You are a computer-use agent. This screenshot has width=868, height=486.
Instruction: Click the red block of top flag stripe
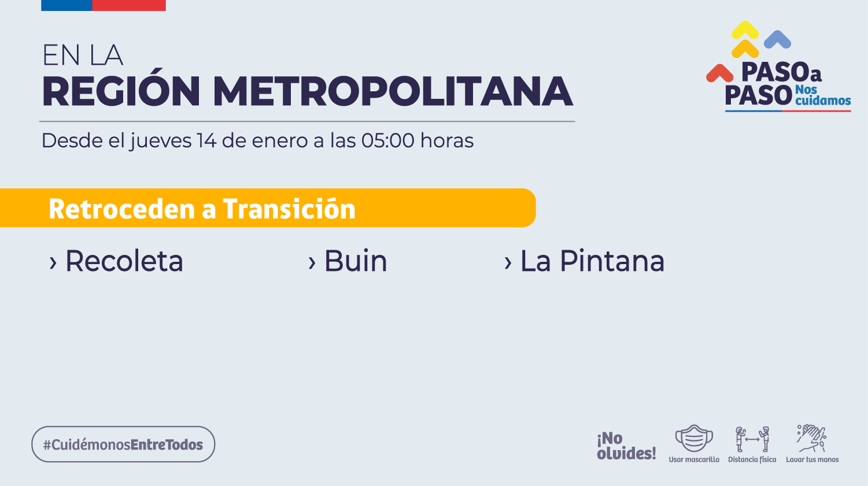pyautogui.click(x=129, y=5)
